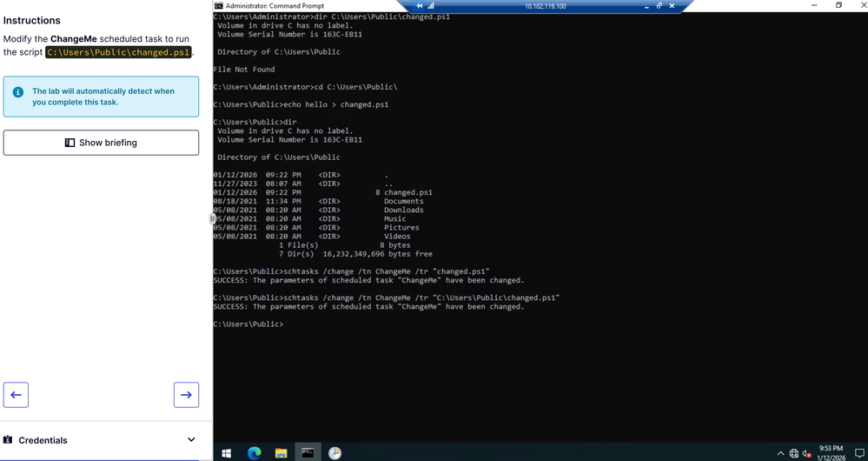Screen dimensions: 868x461
Task: Go back to the previous instruction step
Action: pyautogui.click(x=16, y=395)
